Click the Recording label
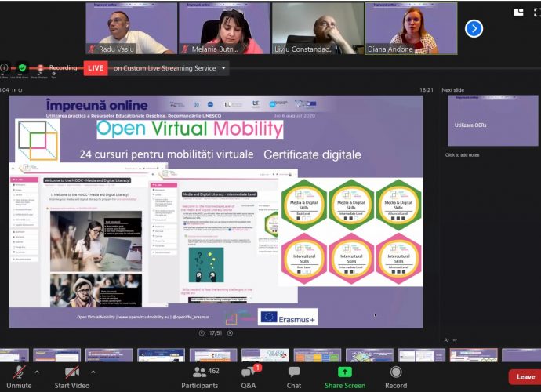Viewport: 541px width, 392px height. (x=63, y=67)
